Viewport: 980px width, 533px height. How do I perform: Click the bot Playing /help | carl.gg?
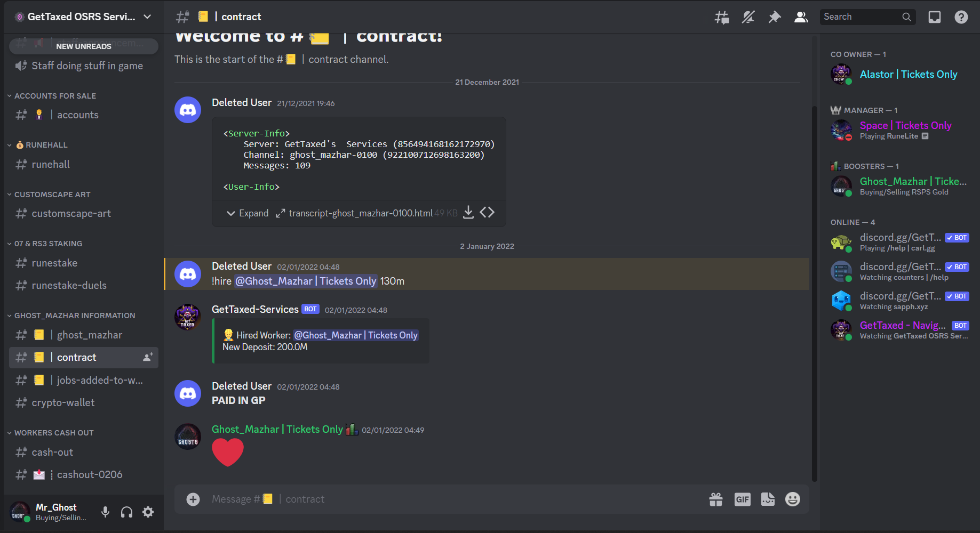point(900,242)
